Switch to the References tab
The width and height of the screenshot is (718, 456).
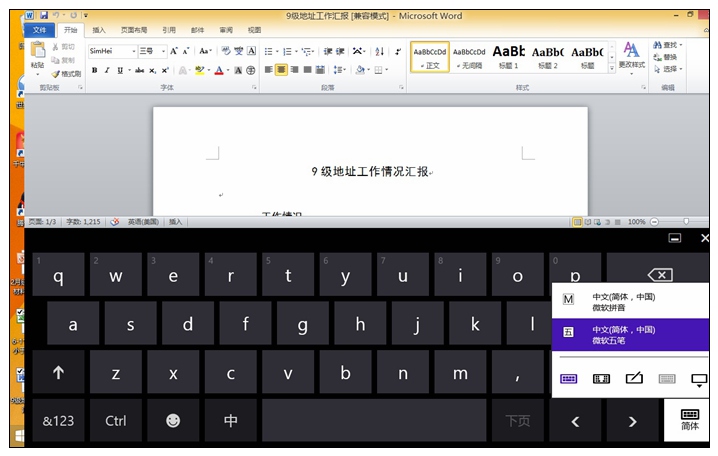[169, 30]
